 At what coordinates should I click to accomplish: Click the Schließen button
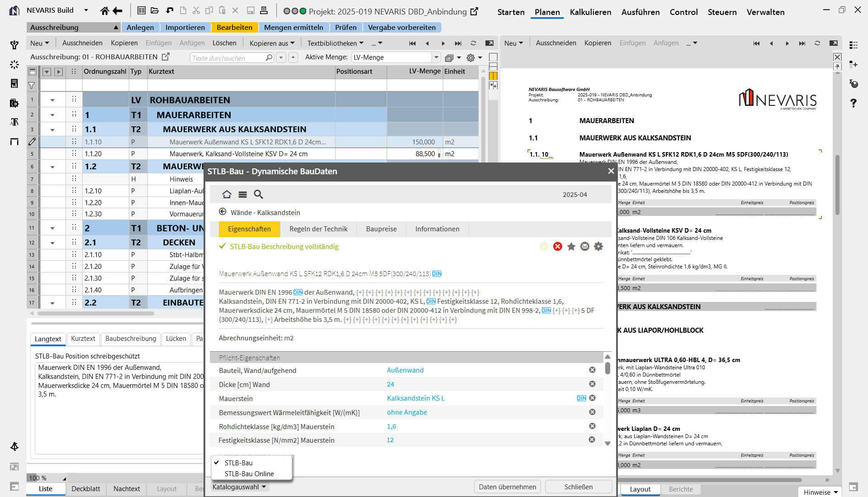click(578, 487)
